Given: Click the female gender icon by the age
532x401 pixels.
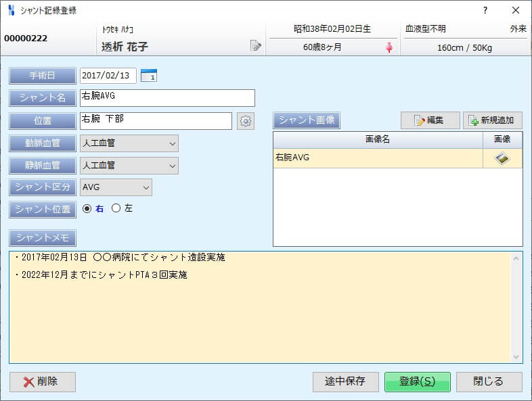Looking at the screenshot, I should (389, 47).
